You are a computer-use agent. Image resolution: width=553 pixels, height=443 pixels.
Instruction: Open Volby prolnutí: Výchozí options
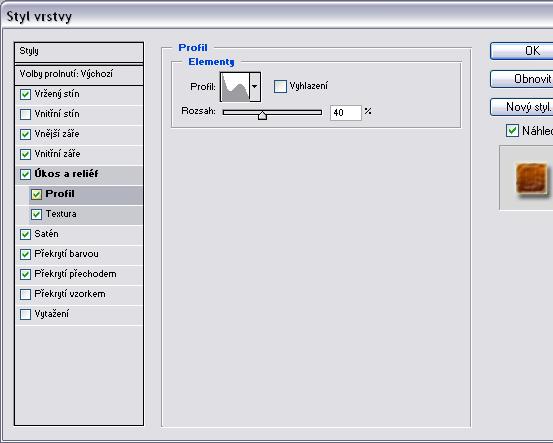click(79, 74)
